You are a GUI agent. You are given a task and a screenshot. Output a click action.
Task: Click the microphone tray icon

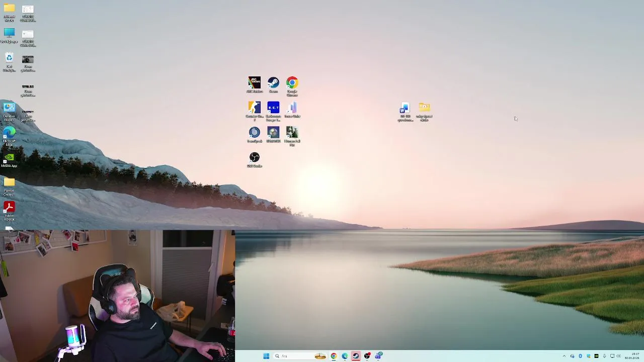pos(604,356)
